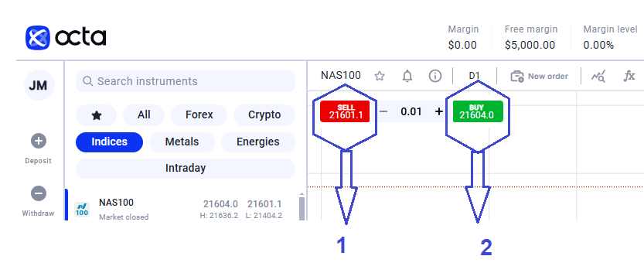Select the All instruments filter

(x=144, y=115)
